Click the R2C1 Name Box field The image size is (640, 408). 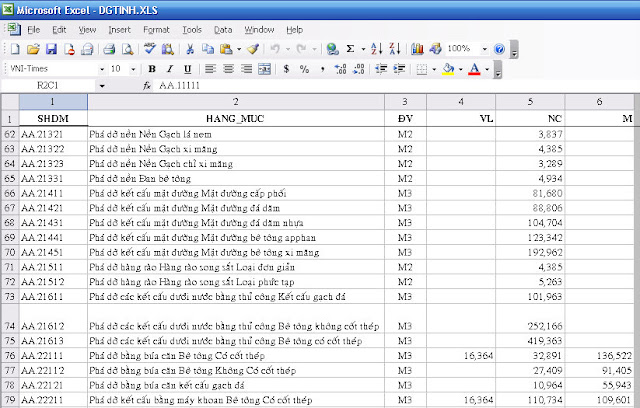[48, 86]
